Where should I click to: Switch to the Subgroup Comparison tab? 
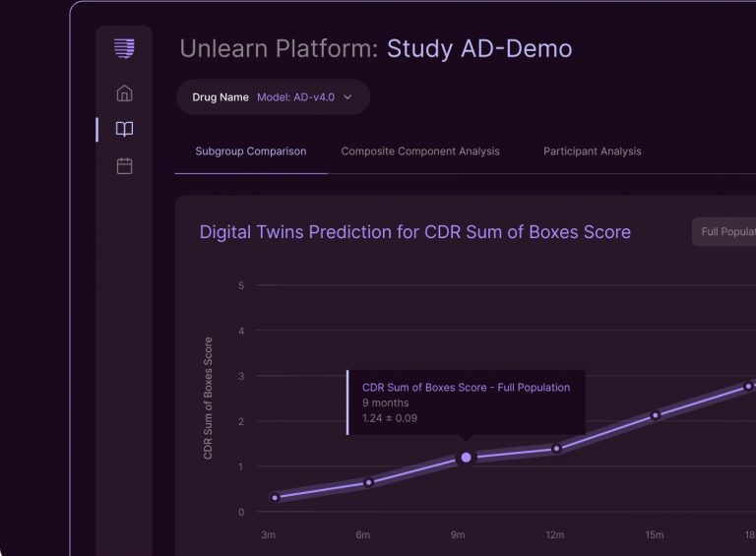click(251, 152)
